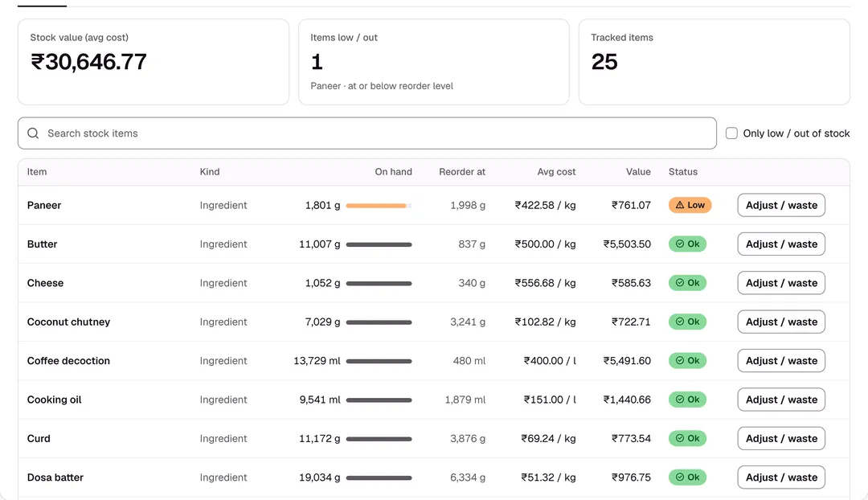Click the Ok status badge for Butter
Viewport: 868px width, 500px height.
[687, 244]
